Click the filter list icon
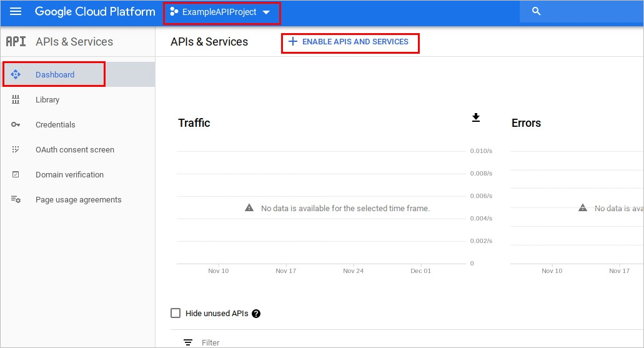644x348 pixels. coord(187,342)
